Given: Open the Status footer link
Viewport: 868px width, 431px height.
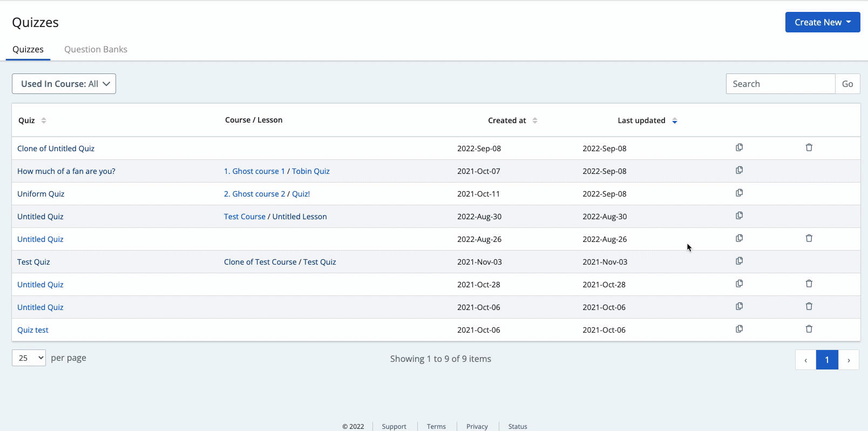Looking at the screenshot, I should [518, 426].
